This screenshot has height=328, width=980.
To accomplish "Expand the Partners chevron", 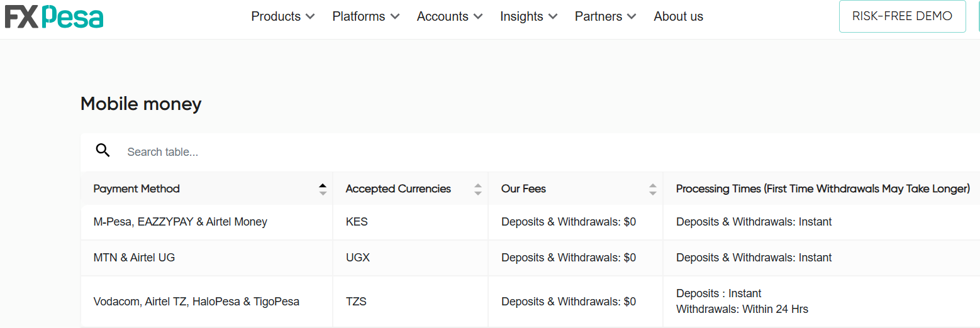I will [x=632, y=17].
